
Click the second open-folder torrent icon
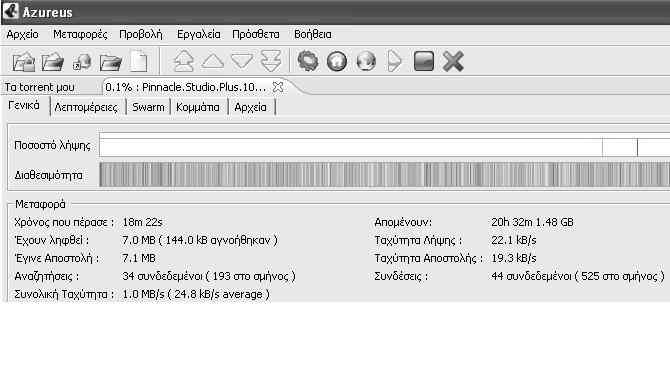[x=53, y=62]
